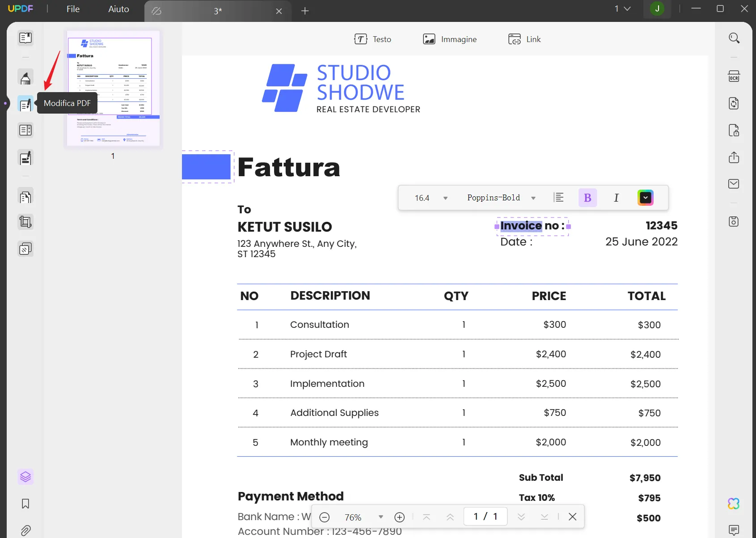This screenshot has height=538, width=756.
Task: Click the UPDF logo
Action: (21, 8)
